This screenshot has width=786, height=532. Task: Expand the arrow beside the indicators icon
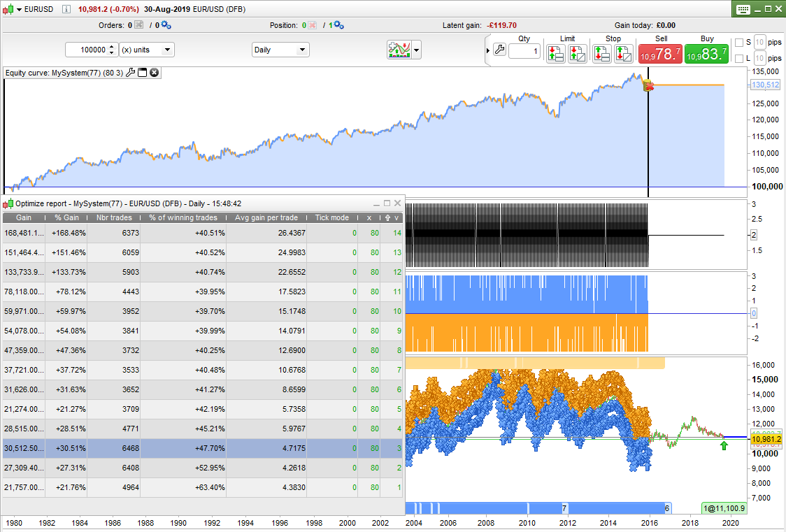click(417, 50)
